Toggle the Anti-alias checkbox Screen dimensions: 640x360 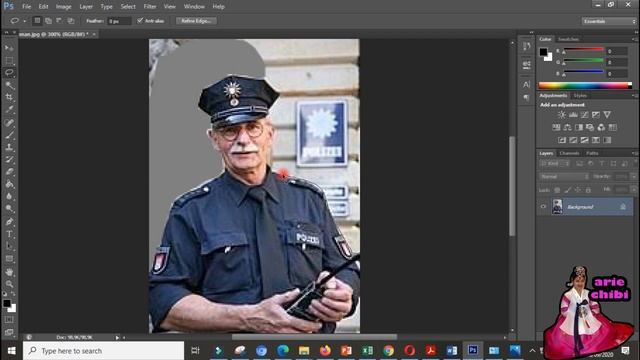coord(140,20)
